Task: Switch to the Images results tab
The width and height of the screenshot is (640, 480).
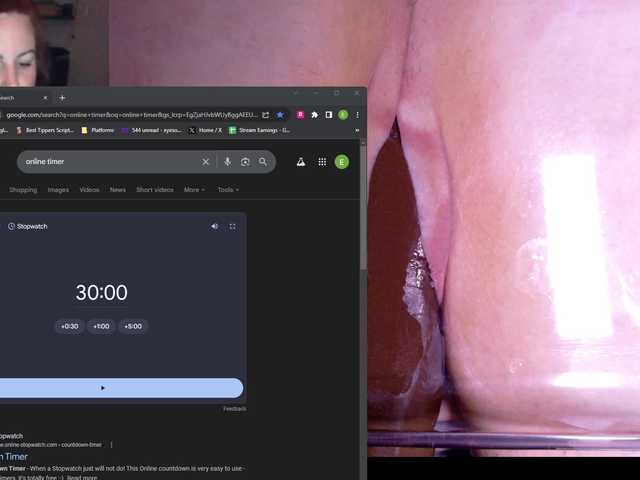Action: [58, 189]
